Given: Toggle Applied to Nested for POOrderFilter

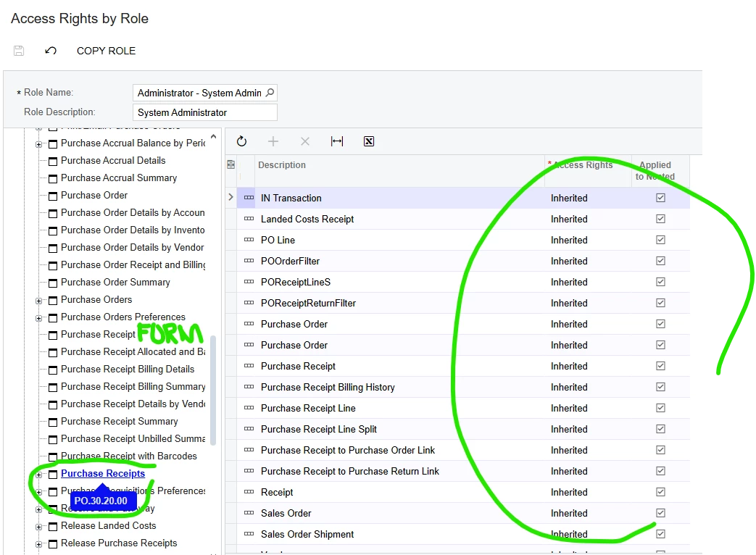Looking at the screenshot, I should click(x=660, y=261).
